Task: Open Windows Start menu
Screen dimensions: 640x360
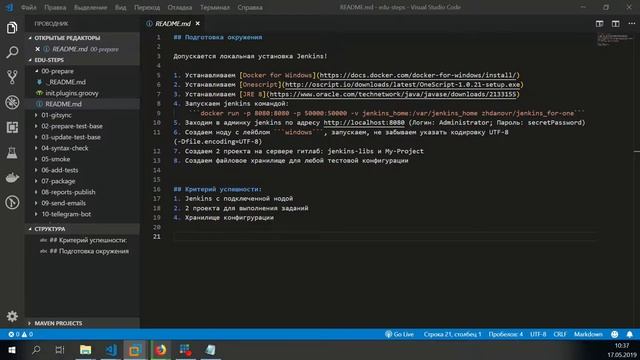Action: pyautogui.click(x=12, y=350)
